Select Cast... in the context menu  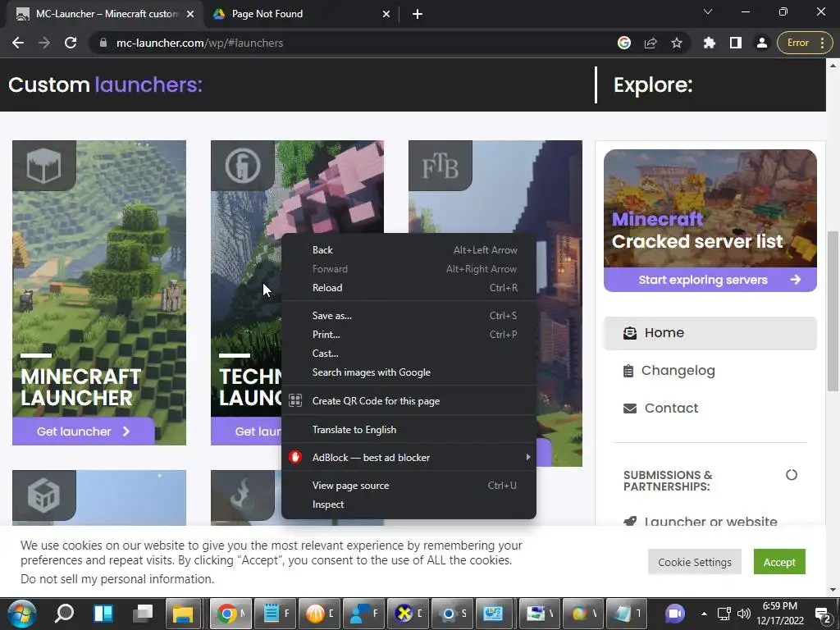pos(409,354)
